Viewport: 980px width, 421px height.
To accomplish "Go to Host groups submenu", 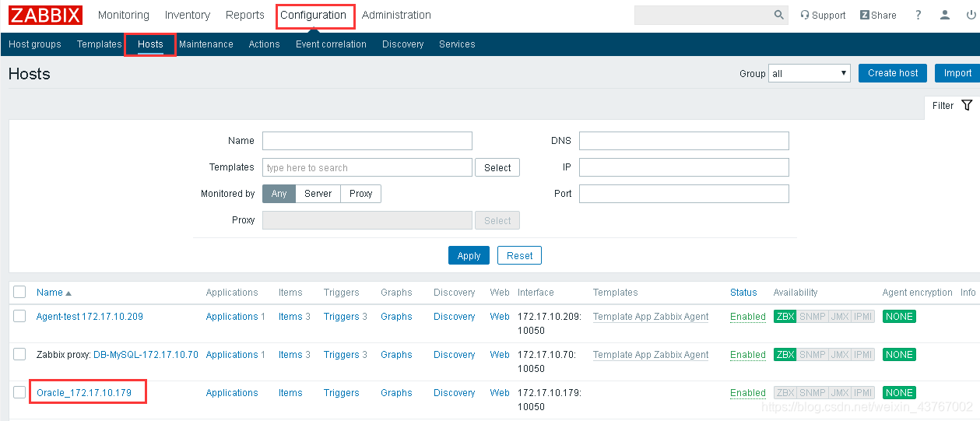I will point(35,44).
